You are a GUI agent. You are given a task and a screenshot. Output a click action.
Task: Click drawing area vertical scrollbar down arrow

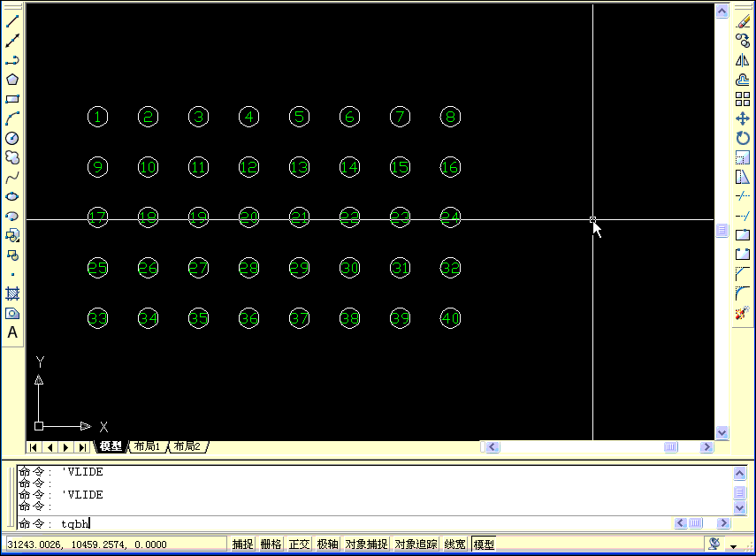(x=722, y=432)
